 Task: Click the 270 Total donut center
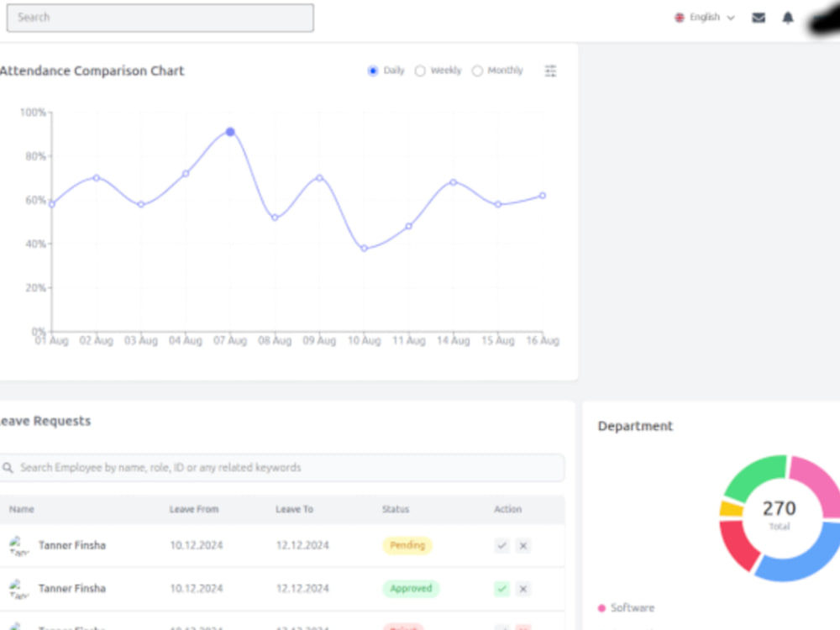point(780,514)
